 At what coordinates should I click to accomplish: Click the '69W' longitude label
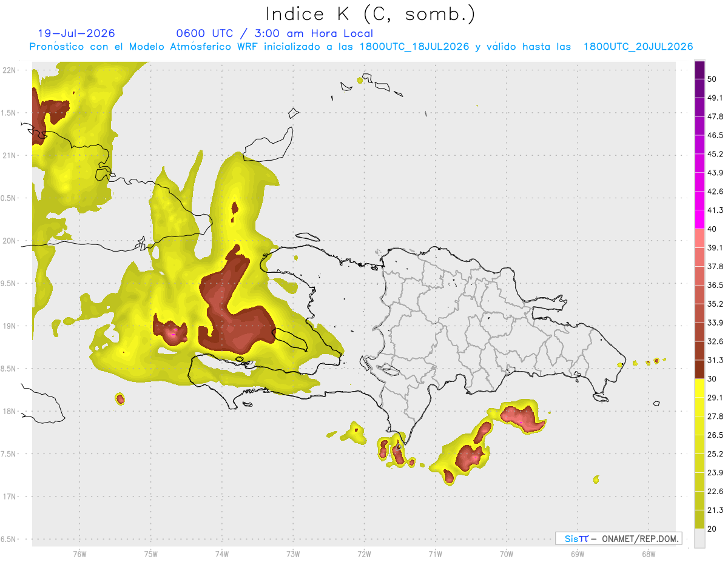(577, 554)
